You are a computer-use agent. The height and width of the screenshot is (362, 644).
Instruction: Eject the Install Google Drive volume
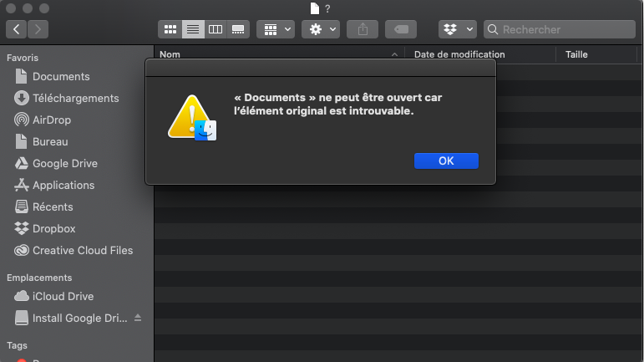pos(138,319)
